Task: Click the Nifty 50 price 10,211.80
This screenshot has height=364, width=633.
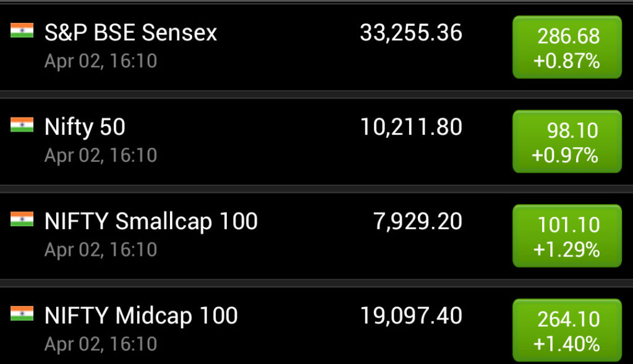Action: click(x=411, y=127)
